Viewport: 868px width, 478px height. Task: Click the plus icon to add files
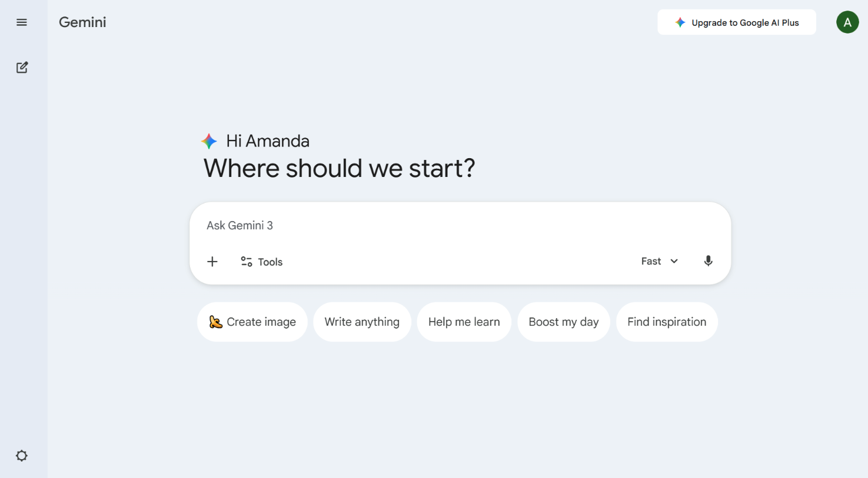pos(212,262)
